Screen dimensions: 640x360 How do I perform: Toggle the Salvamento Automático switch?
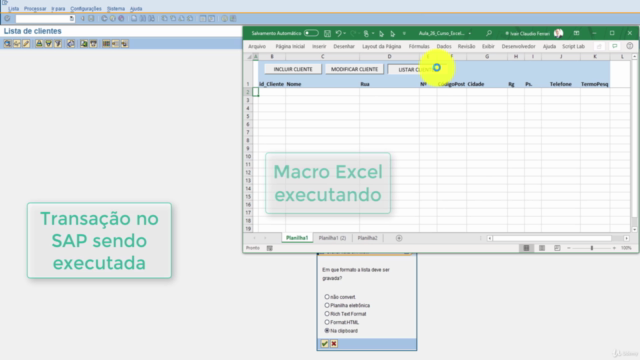point(311,33)
